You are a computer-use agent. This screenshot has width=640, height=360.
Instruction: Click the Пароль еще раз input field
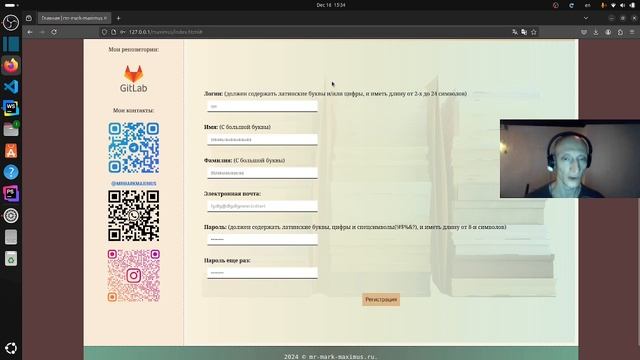tap(262, 273)
